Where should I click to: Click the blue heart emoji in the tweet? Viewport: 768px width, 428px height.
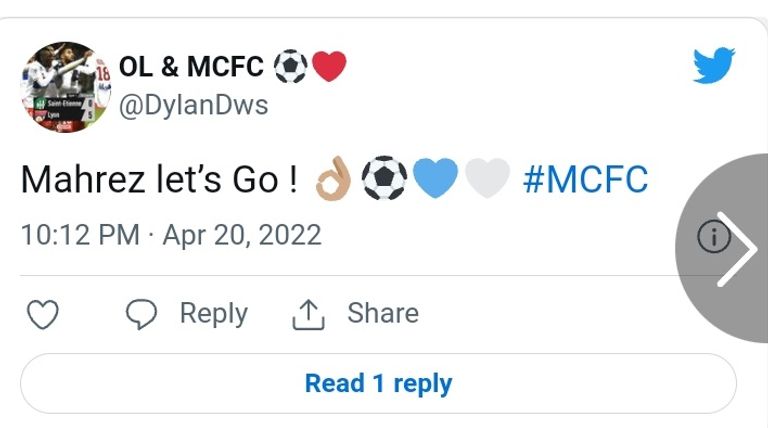(435, 180)
